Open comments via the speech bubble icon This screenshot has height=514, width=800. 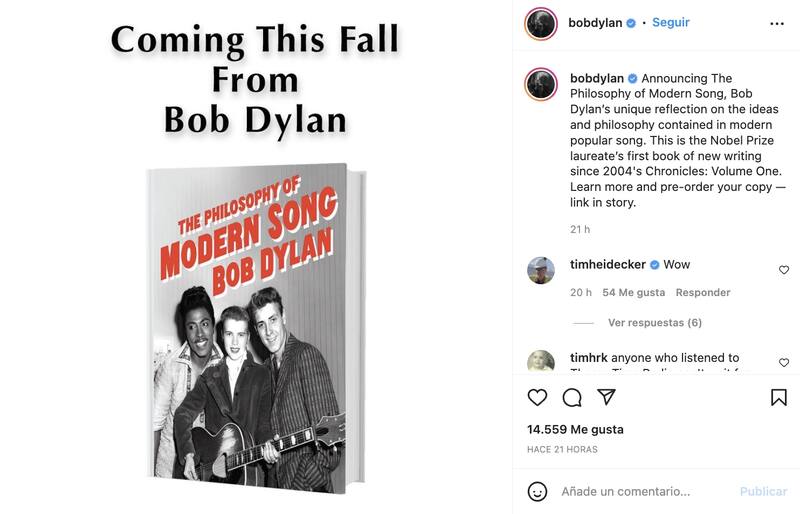coord(572,397)
